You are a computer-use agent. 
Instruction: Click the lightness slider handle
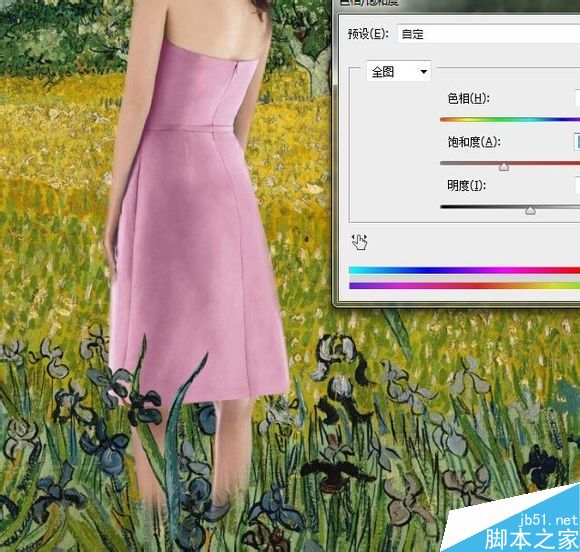click(530, 211)
